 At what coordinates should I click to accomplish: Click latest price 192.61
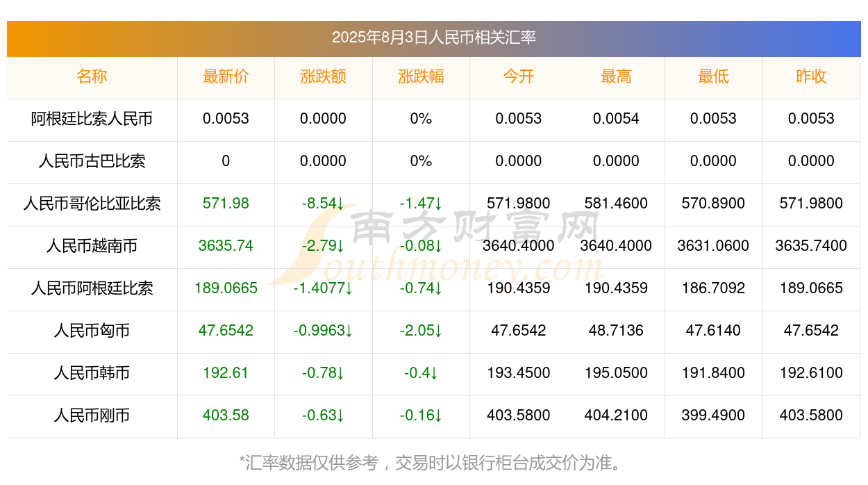pos(226,373)
